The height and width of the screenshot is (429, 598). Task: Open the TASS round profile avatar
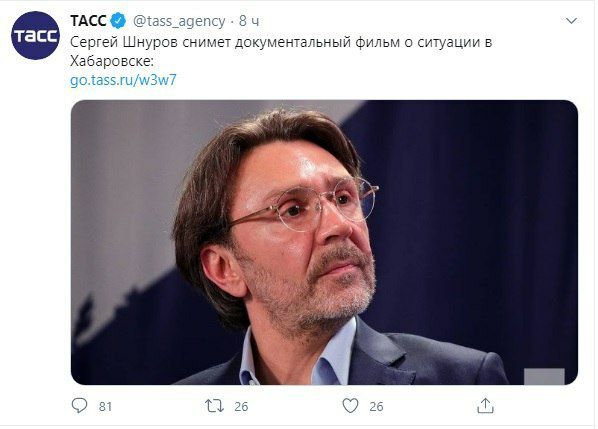(35, 35)
